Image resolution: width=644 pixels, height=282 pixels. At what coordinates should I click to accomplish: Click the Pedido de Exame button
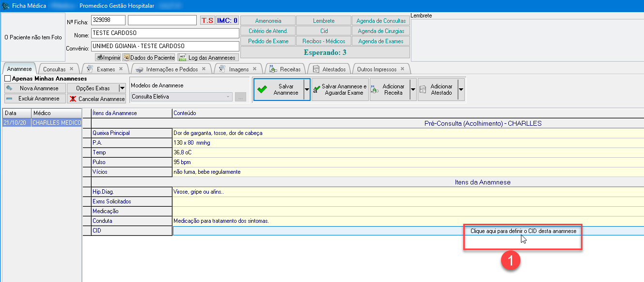click(x=268, y=41)
